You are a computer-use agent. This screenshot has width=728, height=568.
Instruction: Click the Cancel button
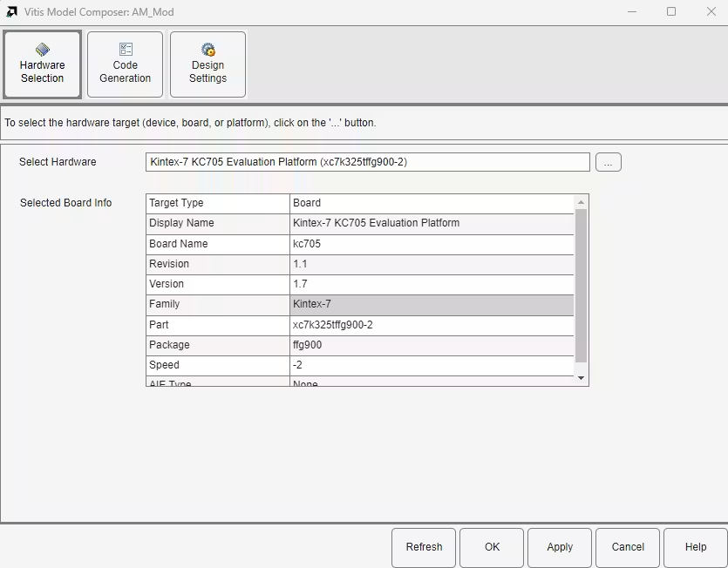(x=628, y=547)
